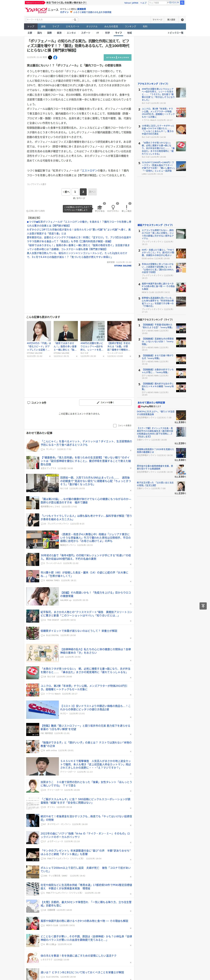Screen dimensions: 210x980
Task: Open the Costco 【コストコ】 article thumbnail
Action: [x=42, y=710]
